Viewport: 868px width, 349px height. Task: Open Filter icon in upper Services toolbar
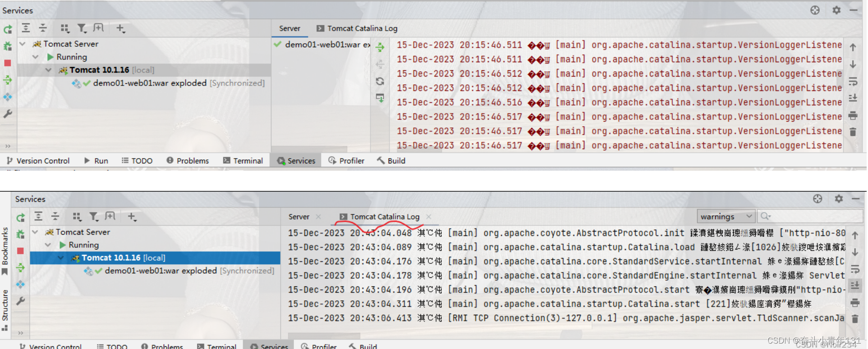point(82,28)
